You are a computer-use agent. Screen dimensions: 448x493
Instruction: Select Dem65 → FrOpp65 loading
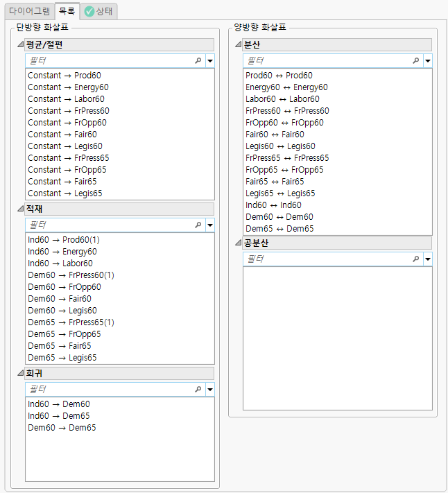[x=120, y=334]
